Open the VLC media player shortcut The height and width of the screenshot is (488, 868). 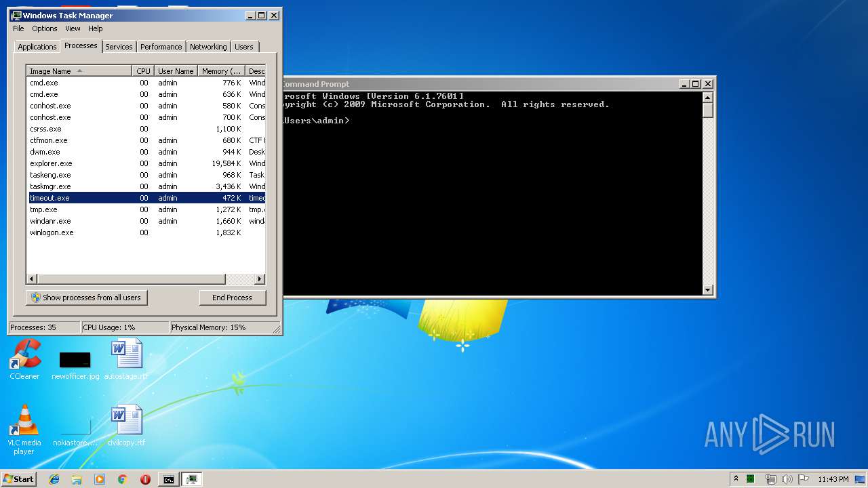[x=24, y=429]
